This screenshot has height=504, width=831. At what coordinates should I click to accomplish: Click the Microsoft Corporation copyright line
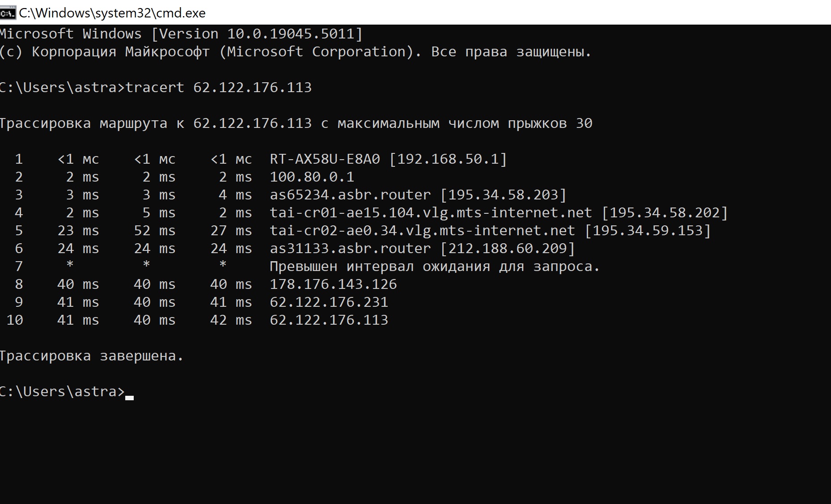coord(295,52)
